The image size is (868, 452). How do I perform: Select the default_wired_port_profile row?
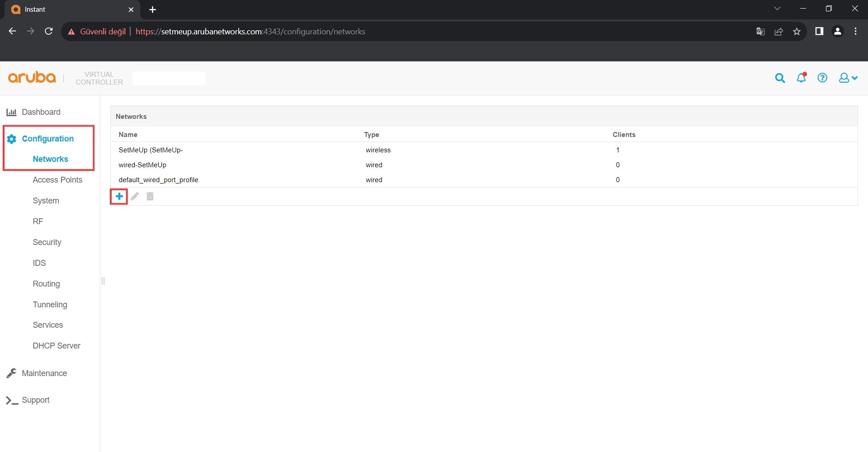tap(158, 180)
